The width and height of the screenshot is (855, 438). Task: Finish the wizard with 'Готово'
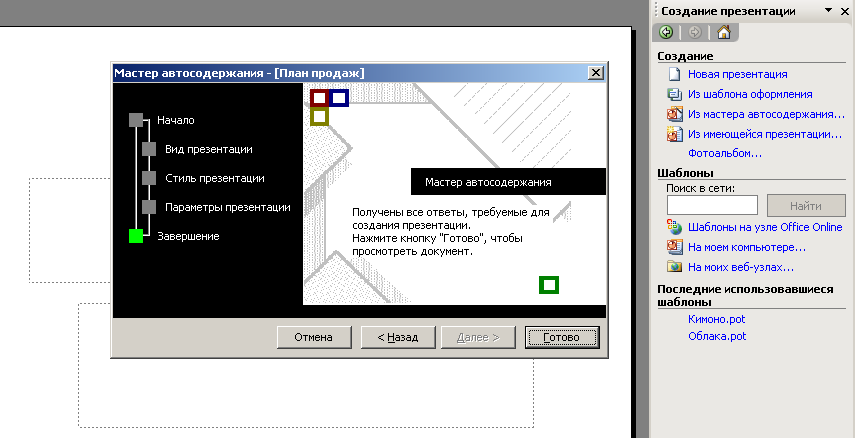pos(562,337)
